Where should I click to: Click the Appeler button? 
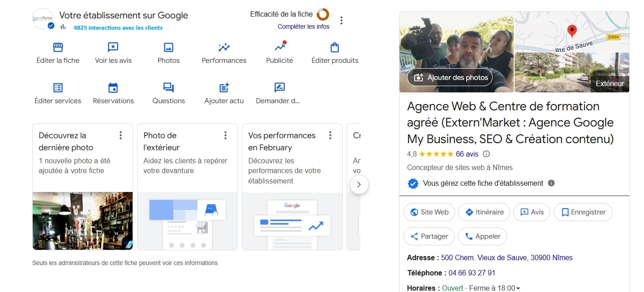click(482, 236)
